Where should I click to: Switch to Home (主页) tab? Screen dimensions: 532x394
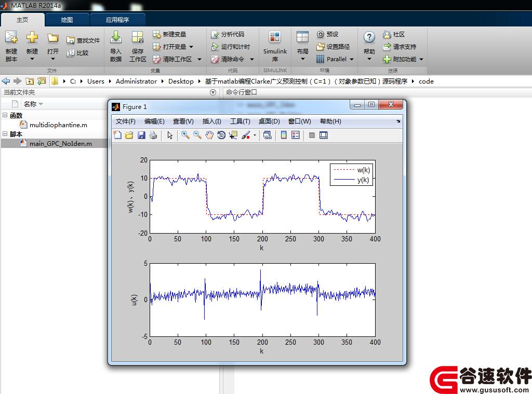click(x=22, y=20)
